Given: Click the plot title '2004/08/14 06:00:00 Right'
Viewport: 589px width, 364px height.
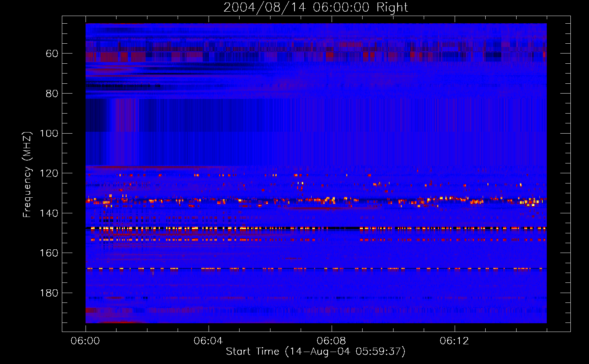Looking at the screenshot, I should tap(316, 7).
